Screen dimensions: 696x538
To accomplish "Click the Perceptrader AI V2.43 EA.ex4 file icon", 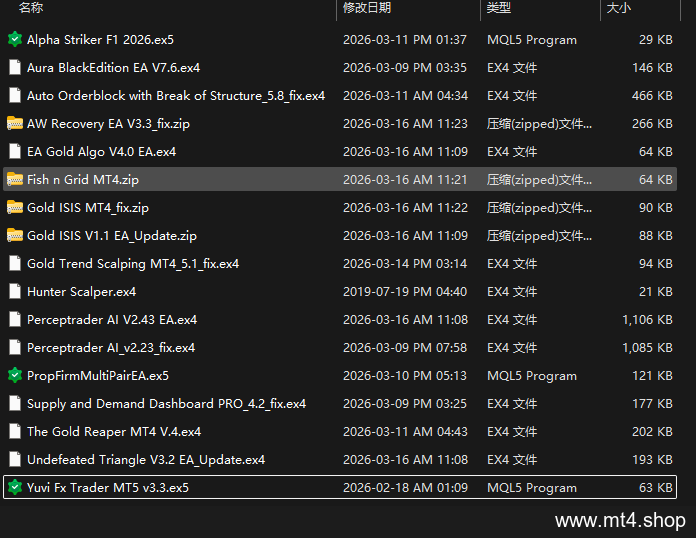I will pos(15,319).
